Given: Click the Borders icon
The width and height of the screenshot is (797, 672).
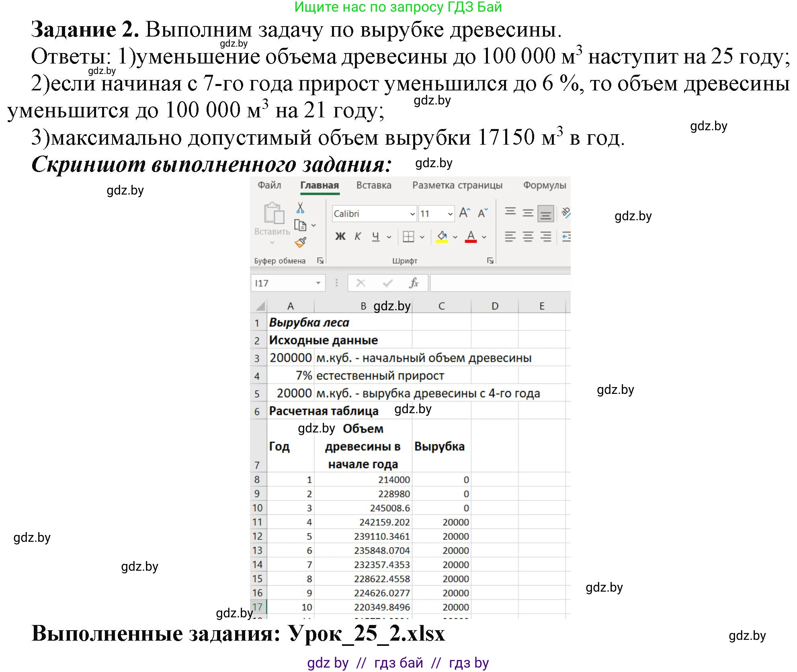Looking at the screenshot, I should click(408, 236).
